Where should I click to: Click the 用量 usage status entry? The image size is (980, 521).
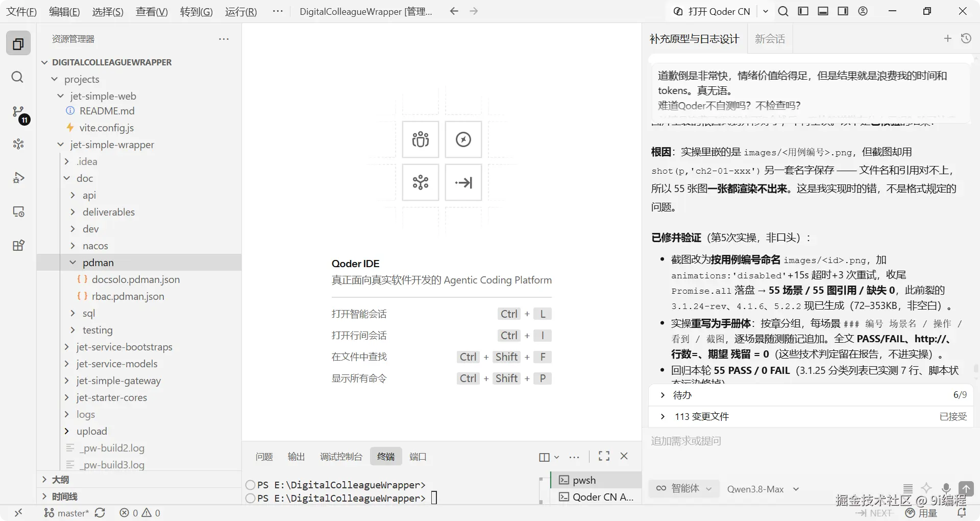922,513
